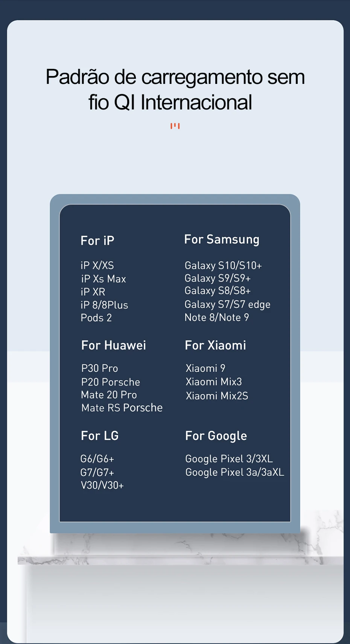The image size is (350, 644).
Task: Select the "Xiaomi Mix2S" entry
Action: (x=217, y=396)
